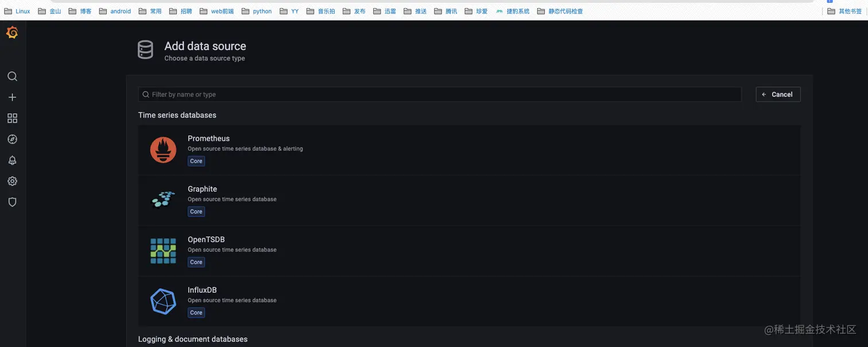This screenshot has height=347, width=868.
Task: Select the OpenTSDB logo
Action: coord(163,251)
